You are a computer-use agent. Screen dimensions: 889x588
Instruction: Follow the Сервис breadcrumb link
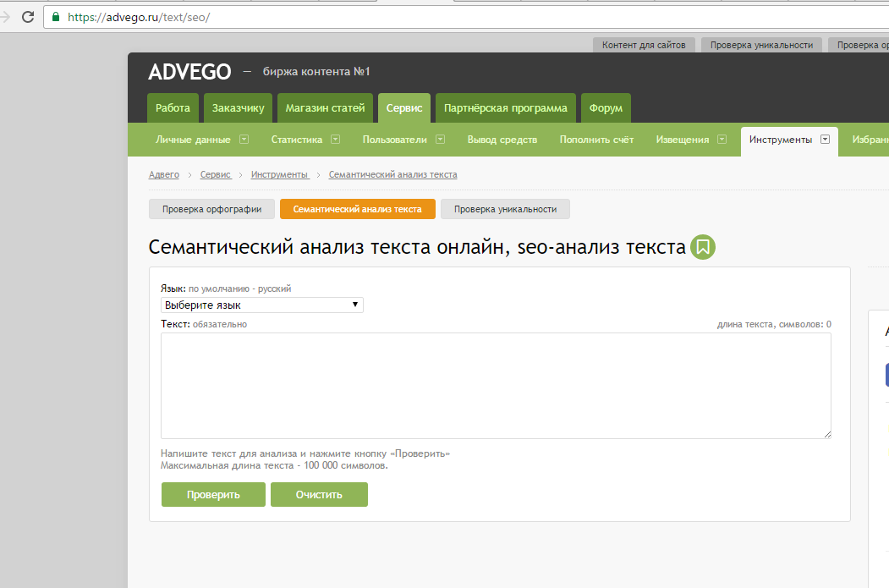point(216,174)
